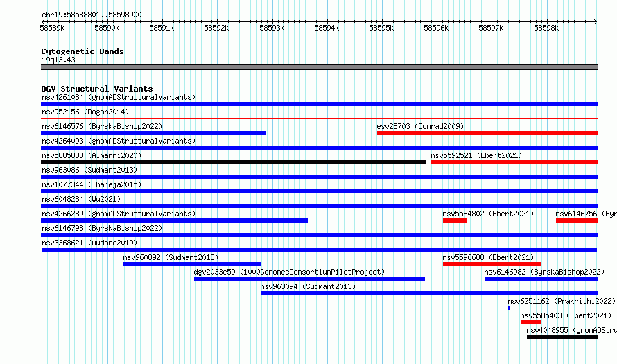Click the red nsv5596688 (Ebert2021) bar
Screen dimensions: 617x364
(492, 264)
